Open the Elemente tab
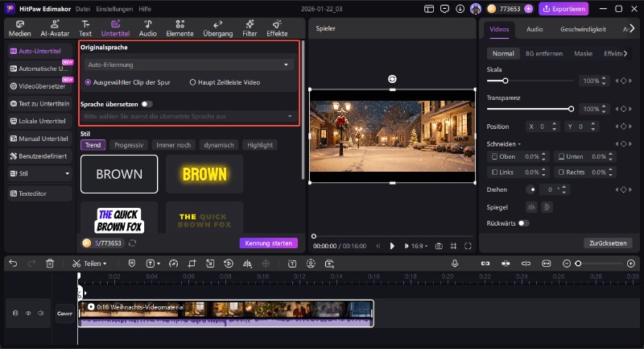Screen dimensions: 644x349 [x=180, y=28]
